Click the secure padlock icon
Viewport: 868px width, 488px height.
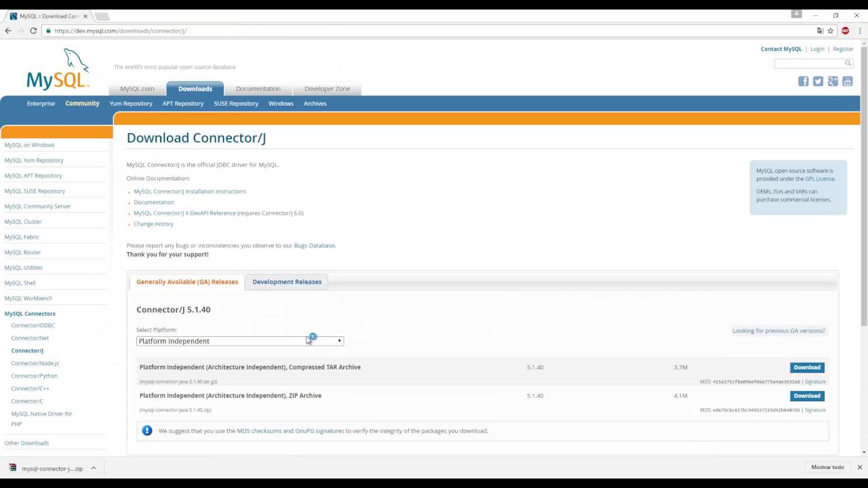[x=48, y=30]
